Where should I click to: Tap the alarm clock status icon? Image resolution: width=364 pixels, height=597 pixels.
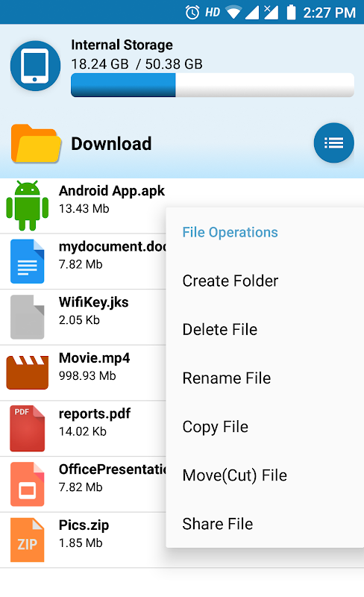pyautogui.click(x=192, y=13)
